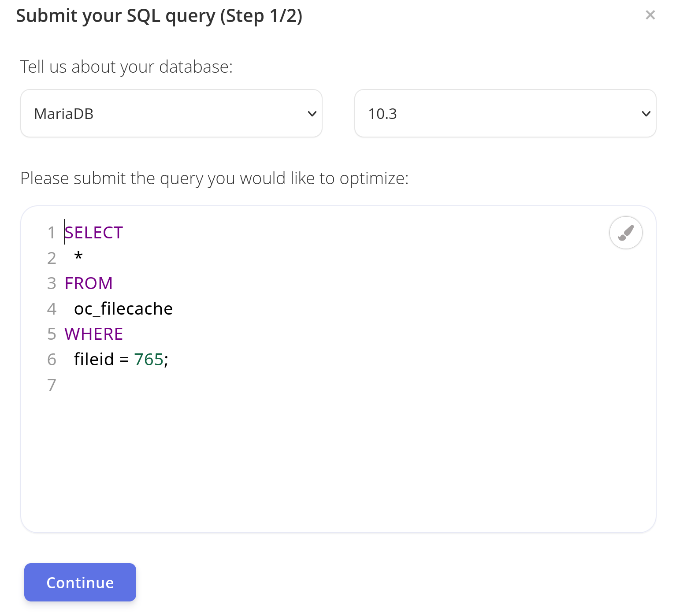Open the 10.3 version dropdown
The height and width of the screenshot is (616, 676).
(505, 114)
